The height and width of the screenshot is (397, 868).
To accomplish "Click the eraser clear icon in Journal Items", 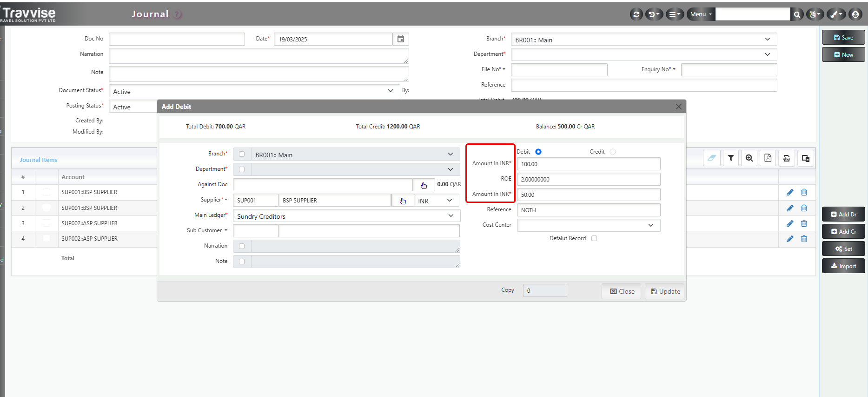I will [x=712, y=158].
